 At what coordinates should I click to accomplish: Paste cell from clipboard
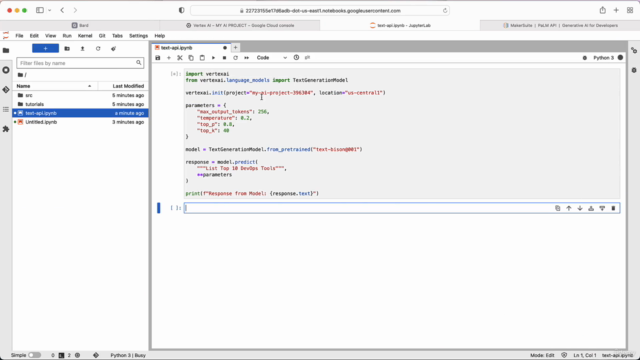(202, 58)
